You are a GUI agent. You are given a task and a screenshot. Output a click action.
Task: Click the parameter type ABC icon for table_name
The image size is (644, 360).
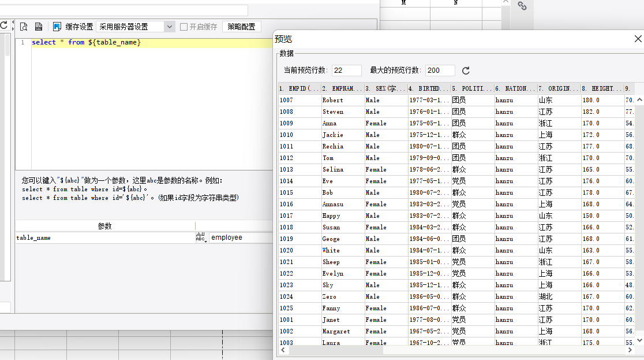(x=201, y=237)
